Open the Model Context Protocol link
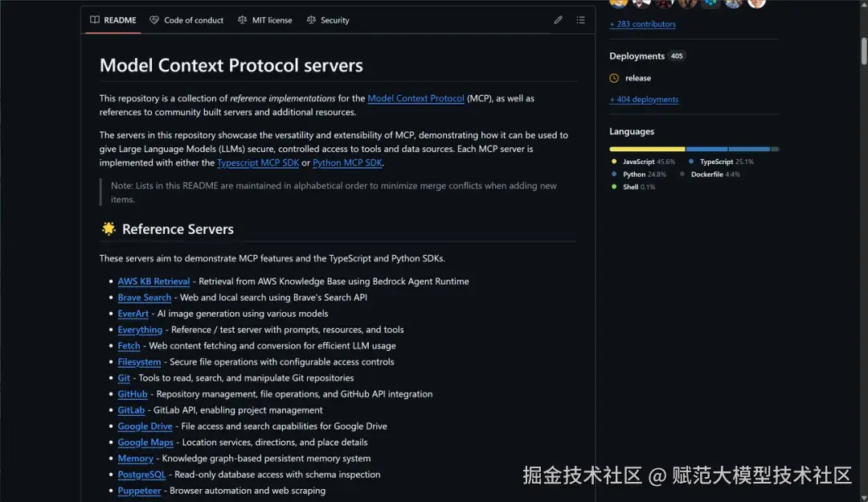The image size is (868, 502). click(416, 98)
